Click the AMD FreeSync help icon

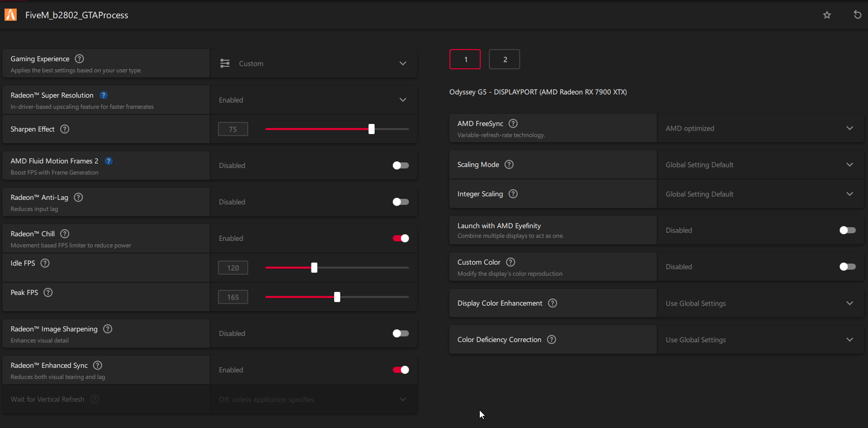point(513,123)
